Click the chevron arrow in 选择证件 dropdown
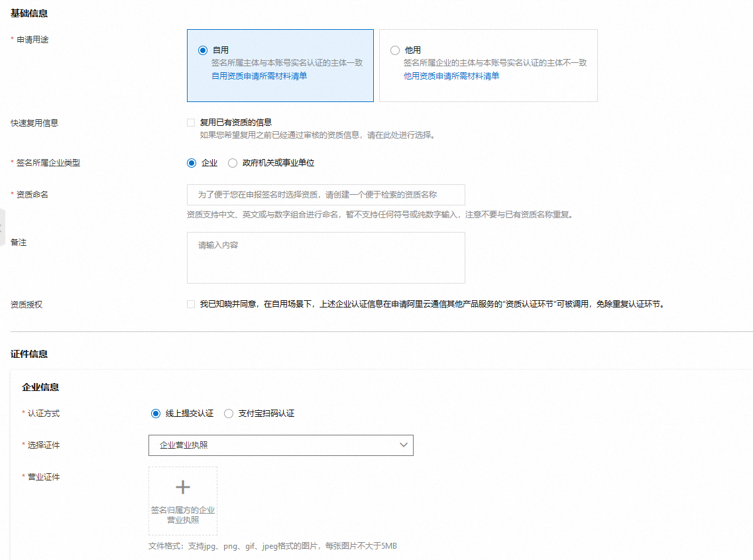The image size is (753, 560). click(403, 445)
